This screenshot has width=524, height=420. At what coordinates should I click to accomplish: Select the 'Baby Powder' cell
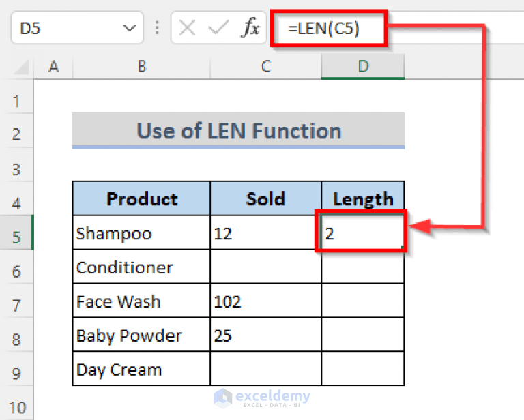pyautogui.click(x=142, y=335)
